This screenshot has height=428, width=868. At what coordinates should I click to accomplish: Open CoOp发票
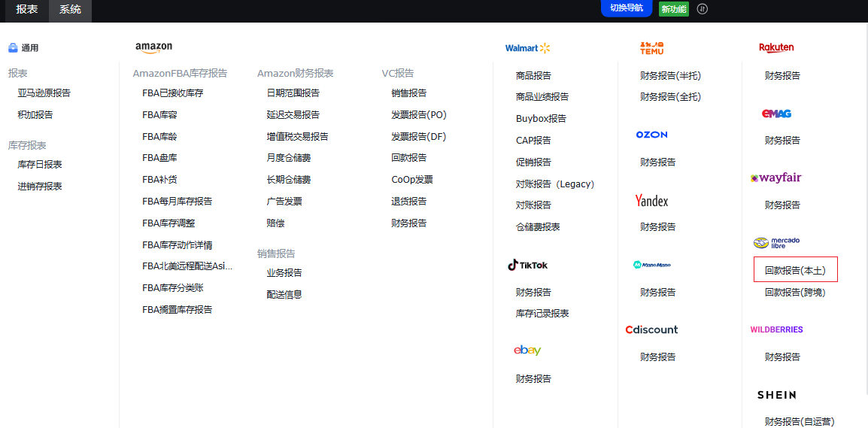pyautogui.click(x=412, y=179)
